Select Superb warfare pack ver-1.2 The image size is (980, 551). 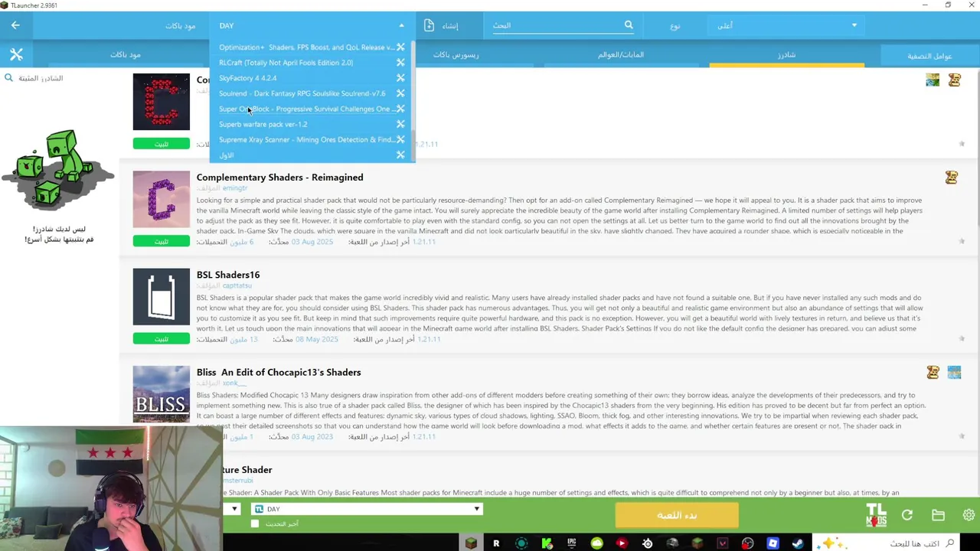263,124
